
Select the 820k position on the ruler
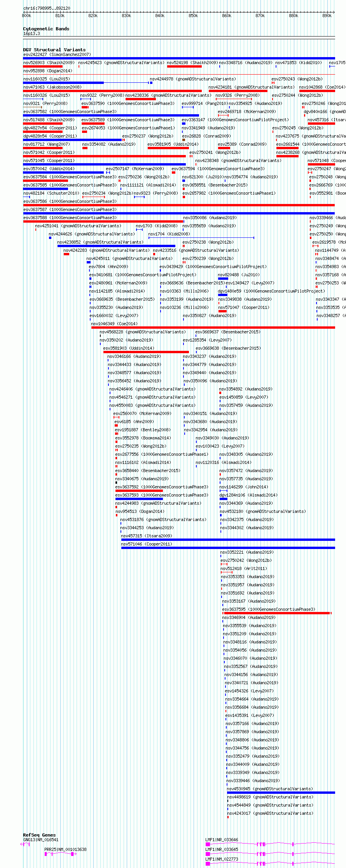tap(93, 16)
